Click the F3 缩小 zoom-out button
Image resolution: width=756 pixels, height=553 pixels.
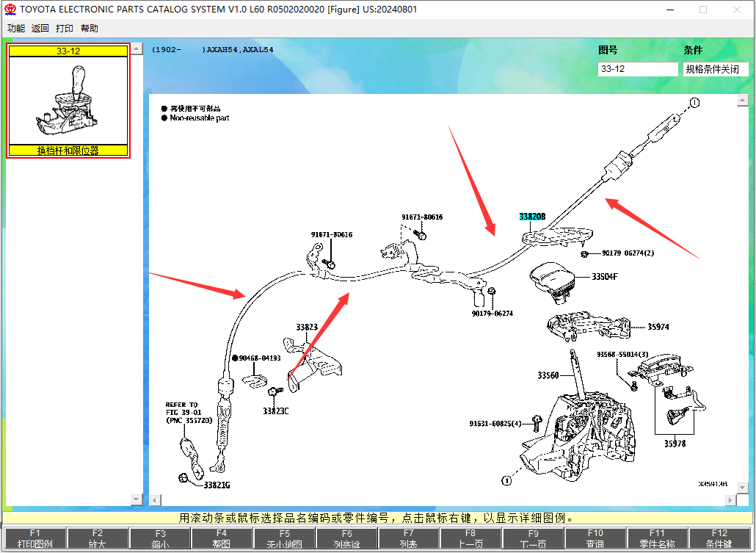[160, 538]
